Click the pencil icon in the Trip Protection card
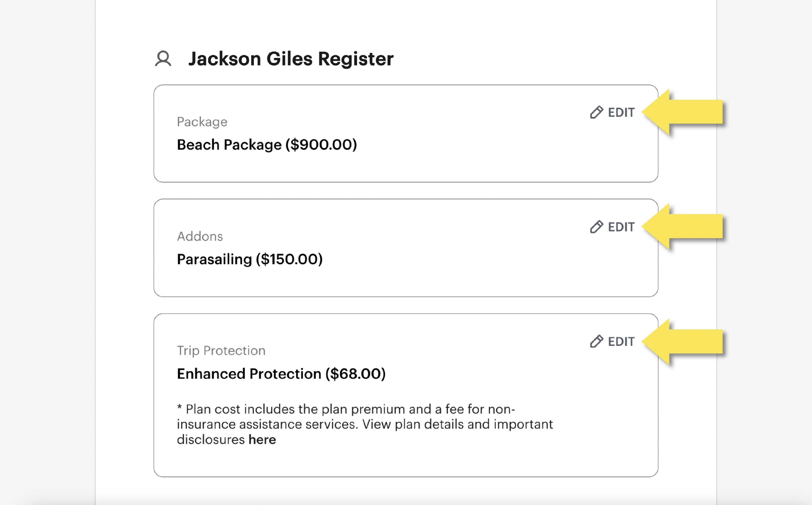Image resolution: width=812 pixels, height=505 pixels. tap(597, 341)
